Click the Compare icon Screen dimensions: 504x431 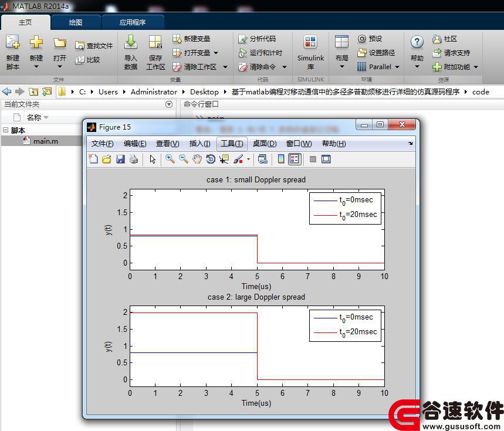point(79,60)
